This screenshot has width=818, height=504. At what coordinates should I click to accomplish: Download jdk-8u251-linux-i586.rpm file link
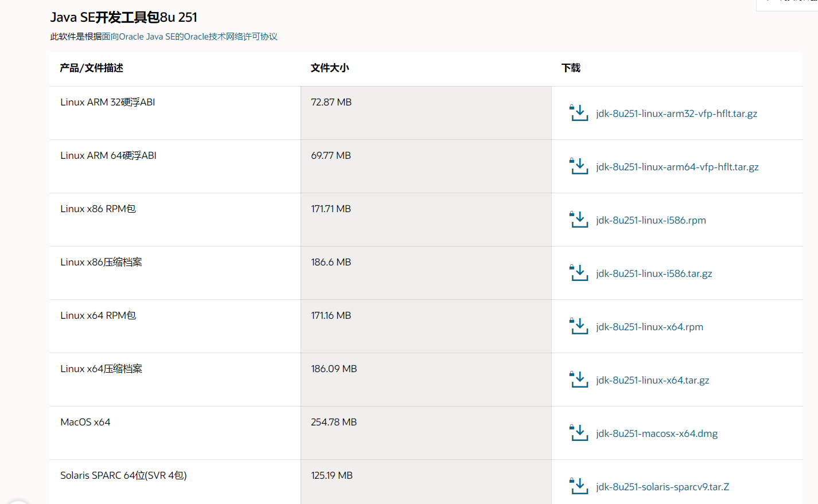click(x=651, y=220)
